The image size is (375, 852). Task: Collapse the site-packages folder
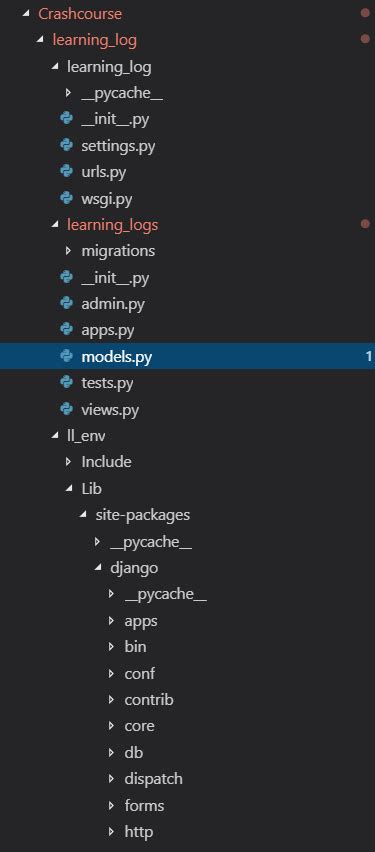point(83,515)
